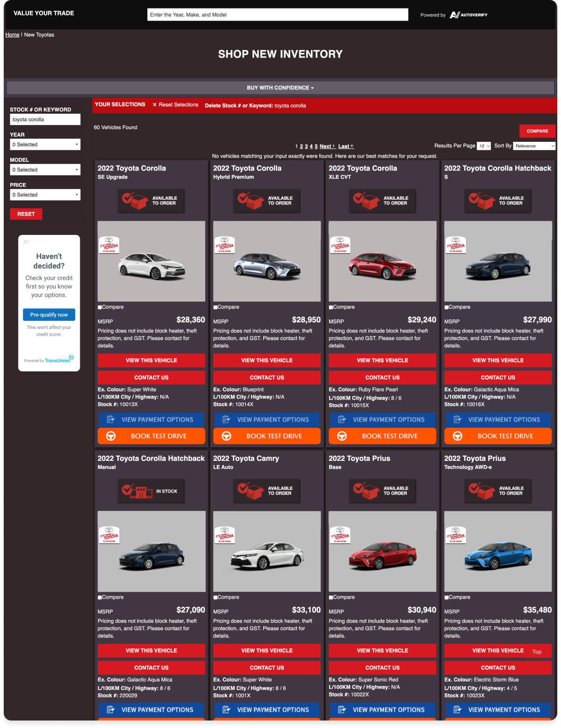
Task: Tick Compare checkbox for Corolla Hatchback Manual
Action: [x=100, y=597]
